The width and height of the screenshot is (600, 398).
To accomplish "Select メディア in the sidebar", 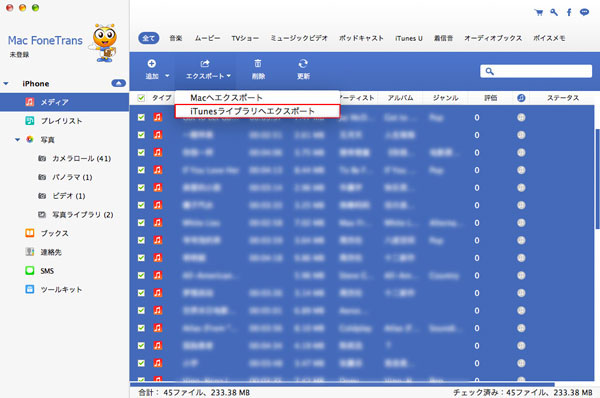I will [x=64, y=102].
